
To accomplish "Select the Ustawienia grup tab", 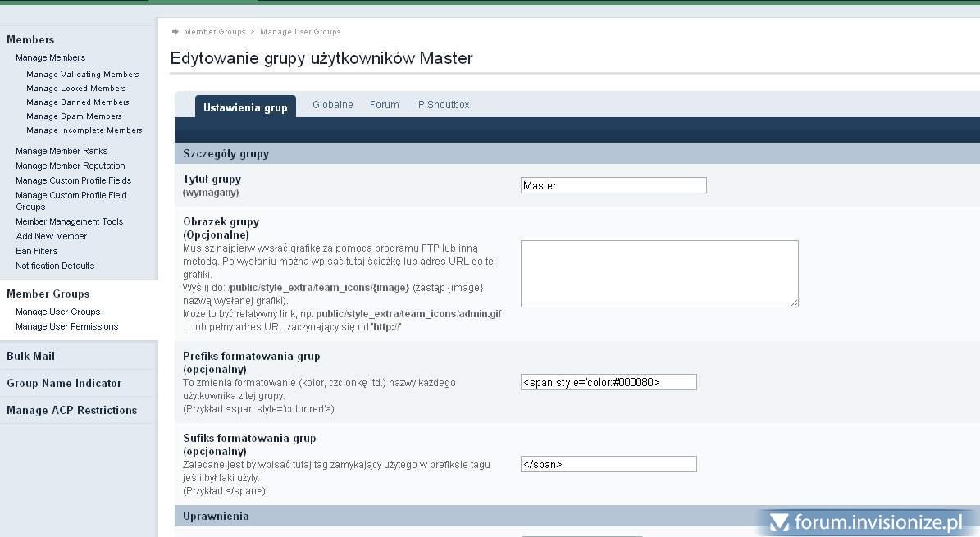I will tap(245, 107).
